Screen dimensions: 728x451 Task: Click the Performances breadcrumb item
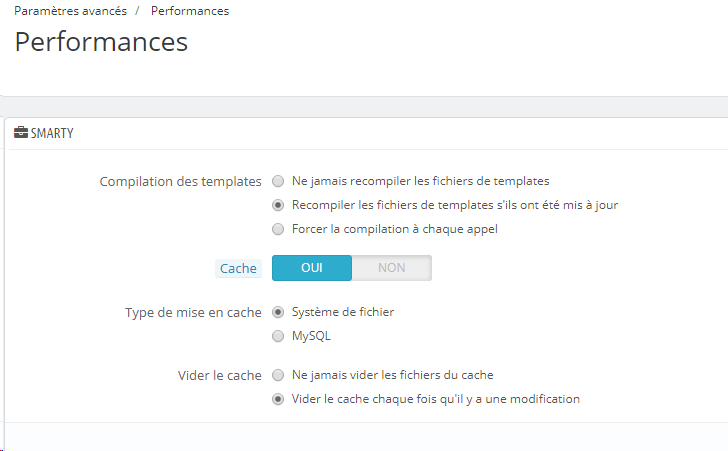[x=190, y=11]
